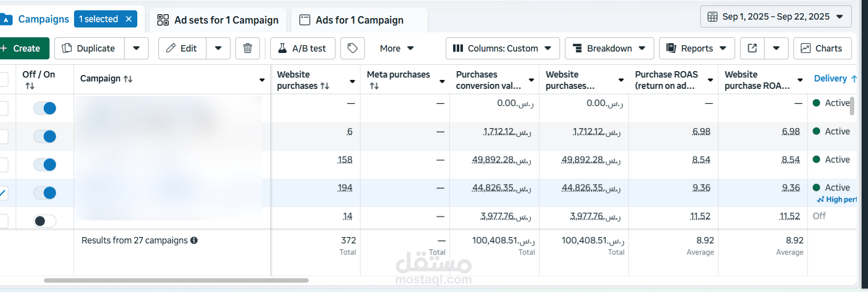
Task: Check the checkbox in the 6 purchases row
Action: tap(3, 136)
